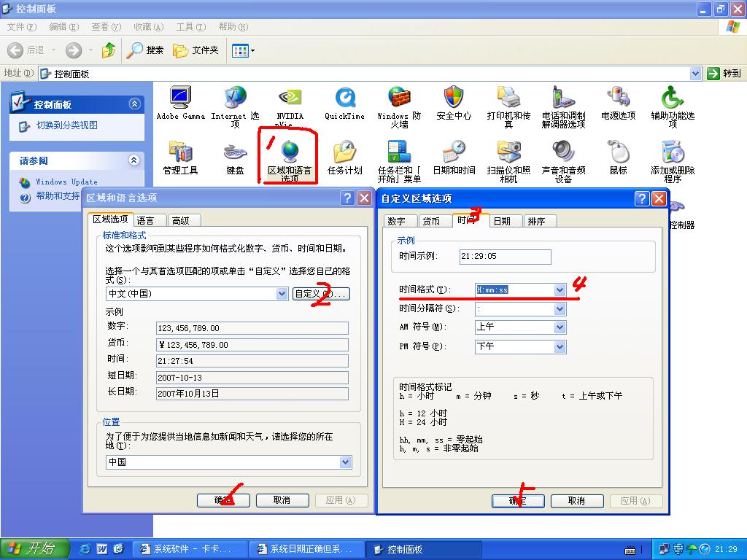Switch to the 货币 tab
The height and width of the screenshot is (560, 747).
pos(435,222)
